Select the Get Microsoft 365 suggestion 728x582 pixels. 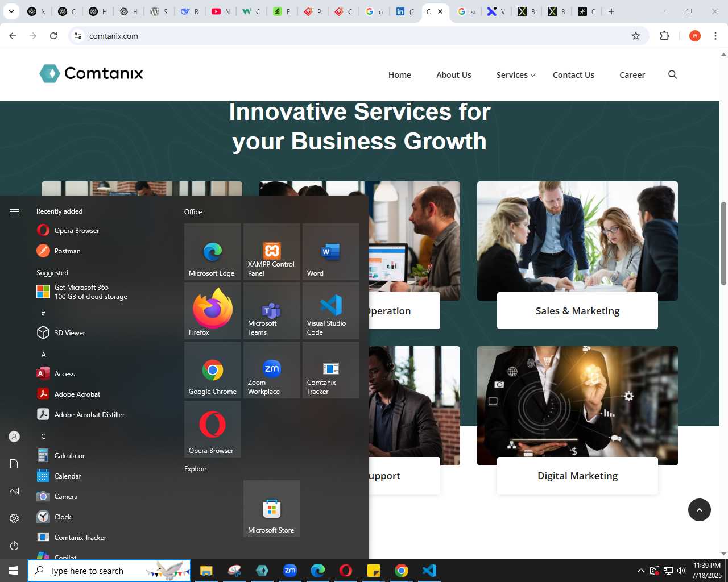pyautogui.click(x=102, y=292)
